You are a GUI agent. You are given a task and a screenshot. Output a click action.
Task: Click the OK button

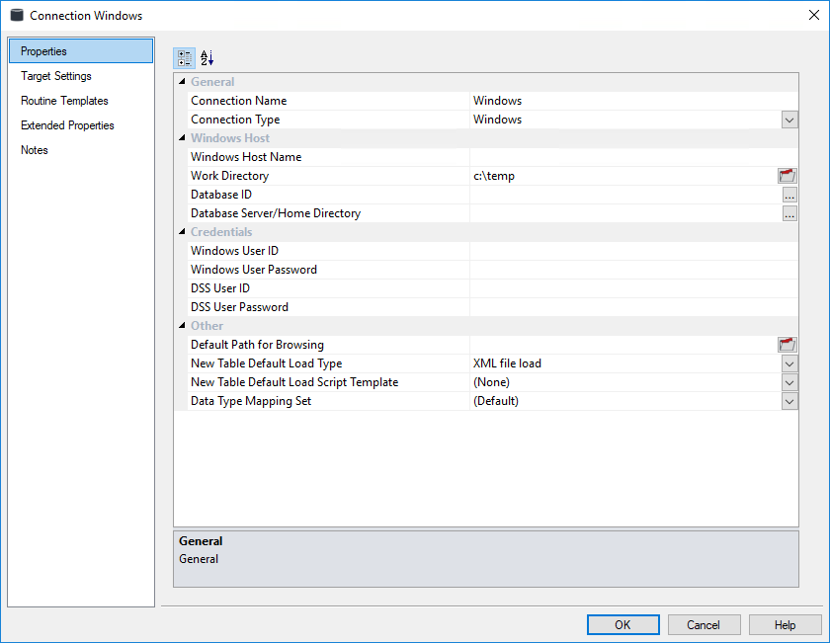click(x=623, y=625)
